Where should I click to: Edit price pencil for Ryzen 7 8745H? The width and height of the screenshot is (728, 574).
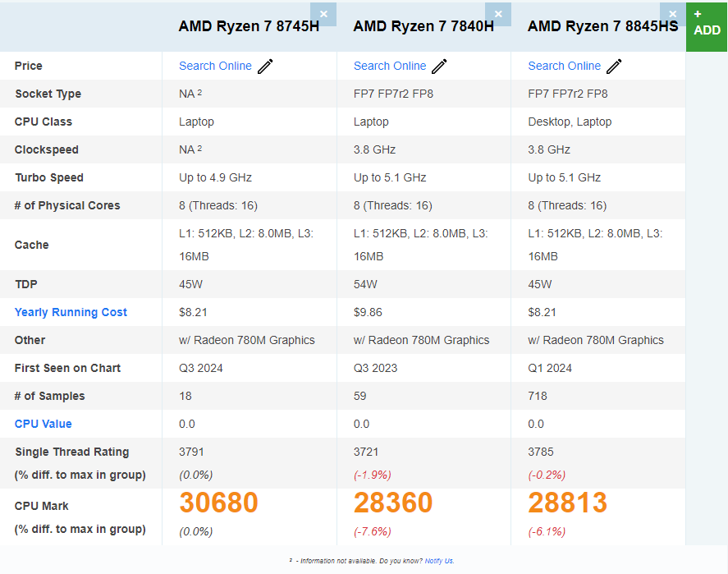pos(266,67)
